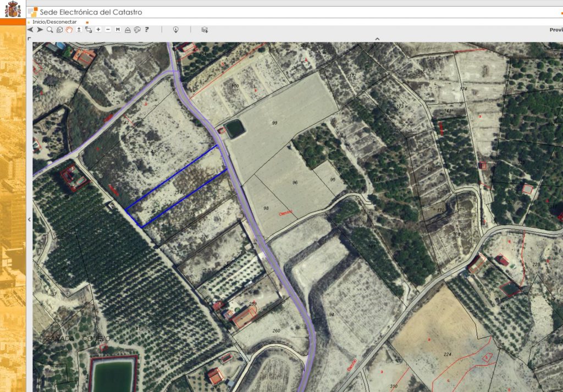The image size is (563, 392).
Task: Click the M measure tool icon
Action: pos(118,30)
